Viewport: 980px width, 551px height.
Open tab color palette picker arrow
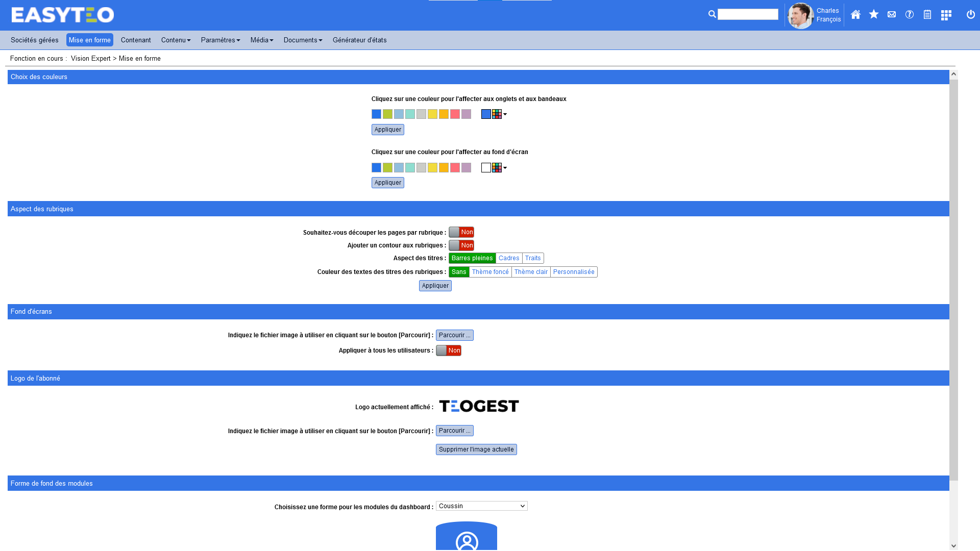(x=505, y=114)
